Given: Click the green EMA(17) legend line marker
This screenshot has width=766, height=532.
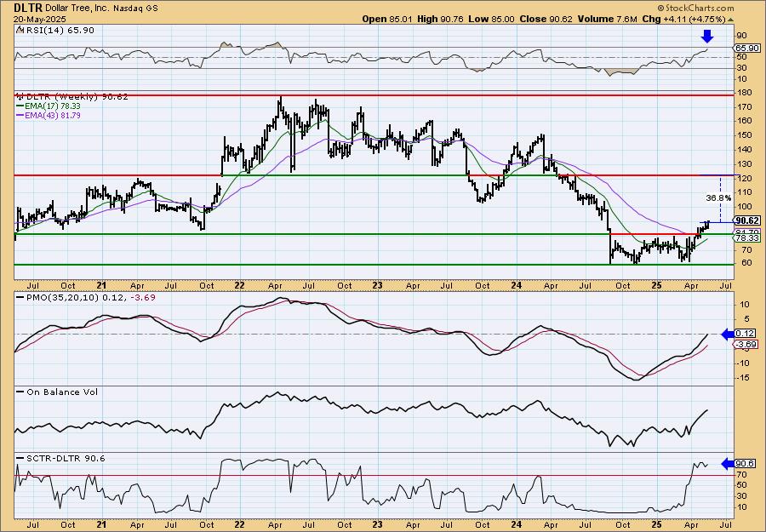Looking at the screenshot, I should (x=20, y=106).
